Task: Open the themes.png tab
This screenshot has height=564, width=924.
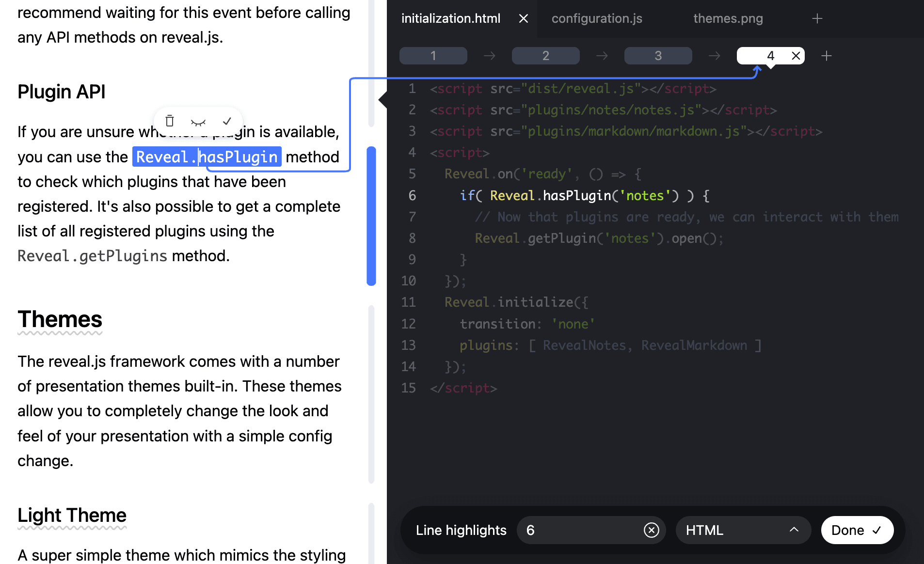Action: 728,18
